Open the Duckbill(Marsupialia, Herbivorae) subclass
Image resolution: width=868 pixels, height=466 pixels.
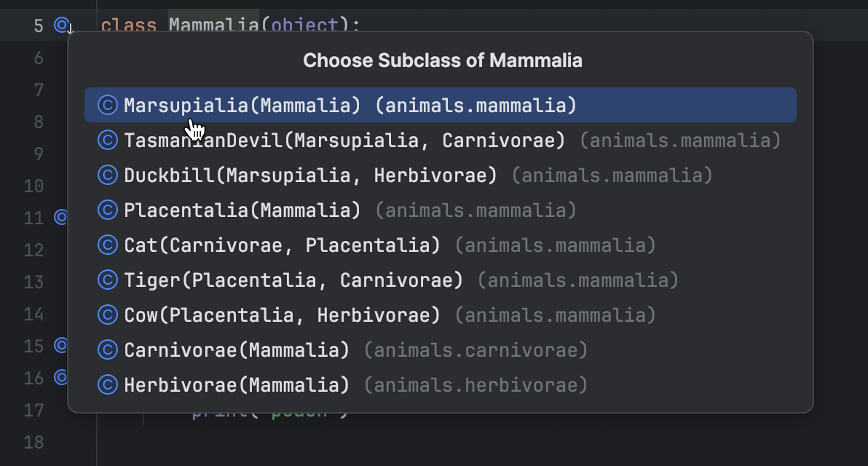306,175
